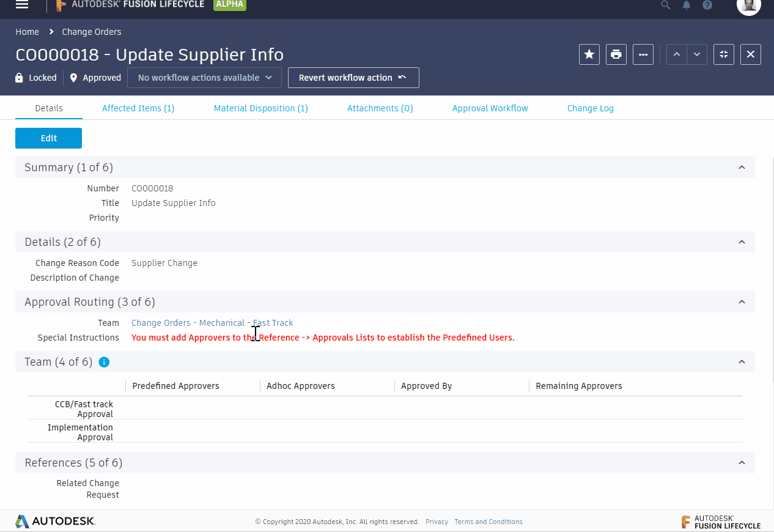Go to Change Orders breadcrumb

pos(92,32)
